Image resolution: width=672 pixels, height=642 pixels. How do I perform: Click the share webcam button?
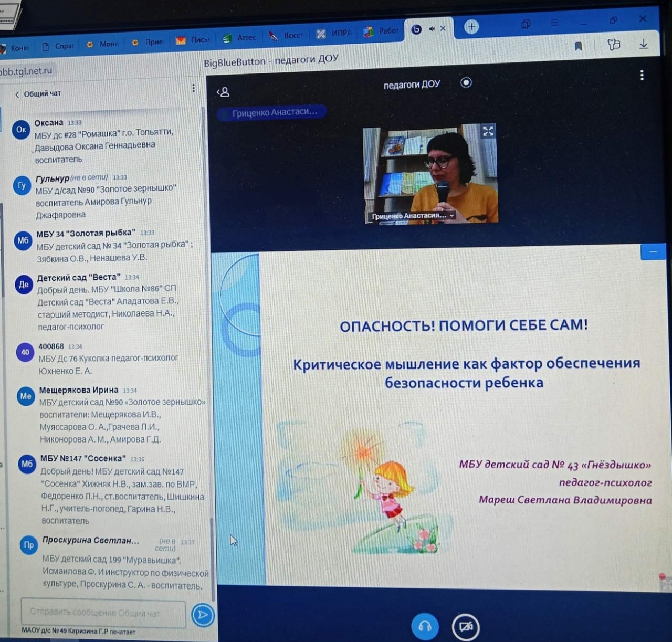[465, 626]
